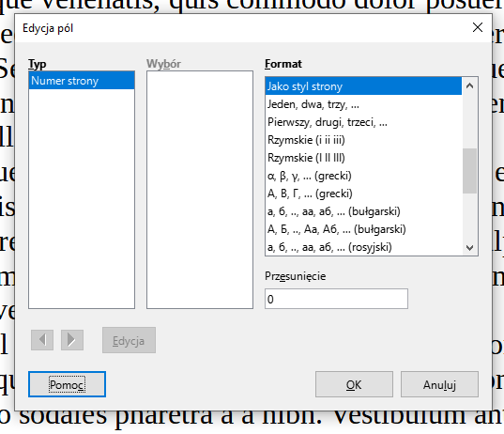The height and width of the screenshot is (434, 504).
Task: Select uppercase 'Α, Β, Γ, ... (grecki)' format
Action: (x=363, y=194)
